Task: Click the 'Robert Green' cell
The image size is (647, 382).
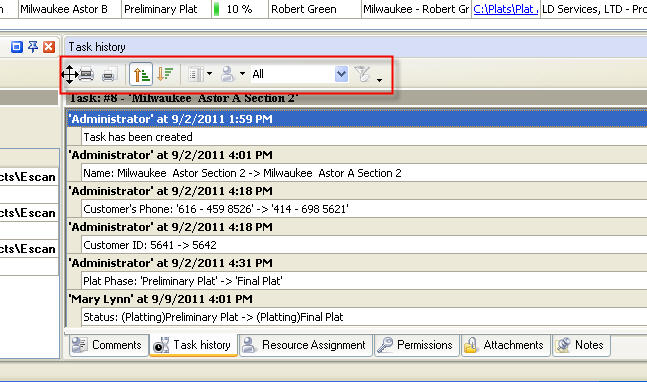Action: click(314, 9)
